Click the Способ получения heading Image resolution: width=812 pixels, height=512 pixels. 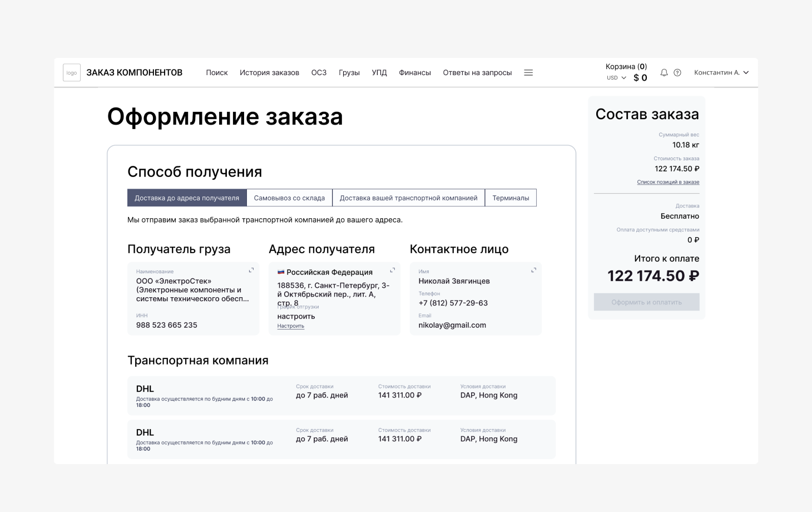tap(195, 172)
